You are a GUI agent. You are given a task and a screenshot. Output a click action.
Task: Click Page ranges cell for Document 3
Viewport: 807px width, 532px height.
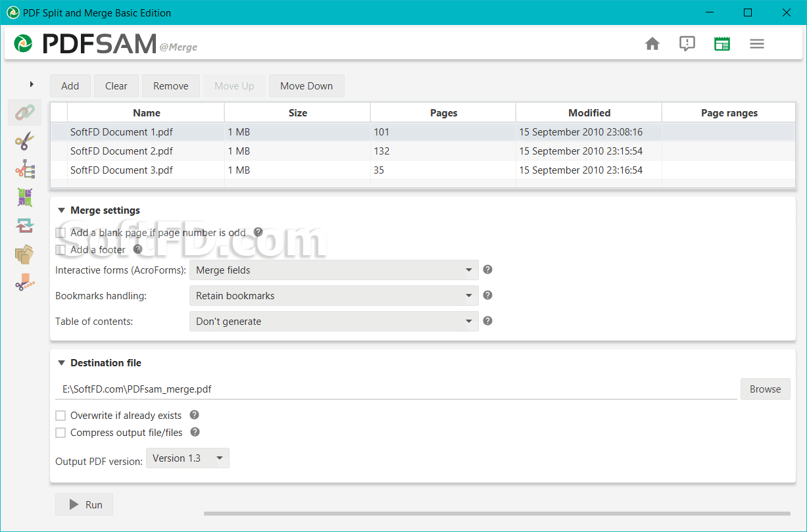[729, 170]
